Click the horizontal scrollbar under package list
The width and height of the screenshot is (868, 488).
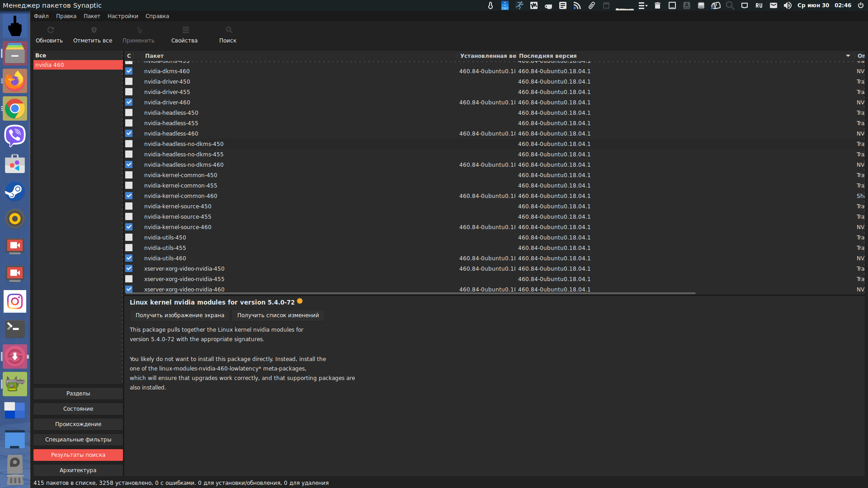pyautogui.click(x=410, y=293)
